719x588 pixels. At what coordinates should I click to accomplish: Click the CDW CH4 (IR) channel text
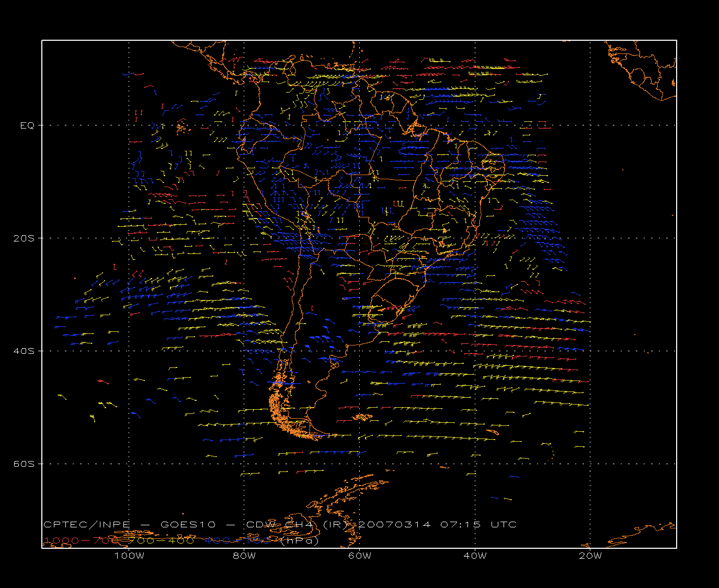(296, 525)
